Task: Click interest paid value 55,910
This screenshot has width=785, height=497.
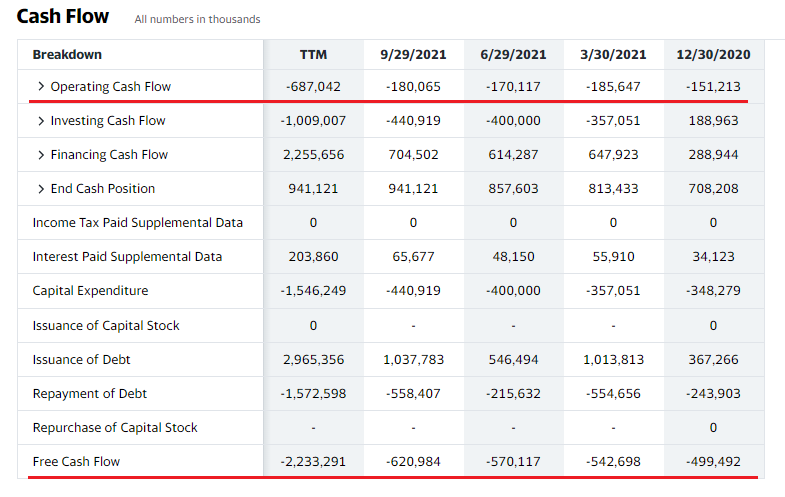Action: 613,257
